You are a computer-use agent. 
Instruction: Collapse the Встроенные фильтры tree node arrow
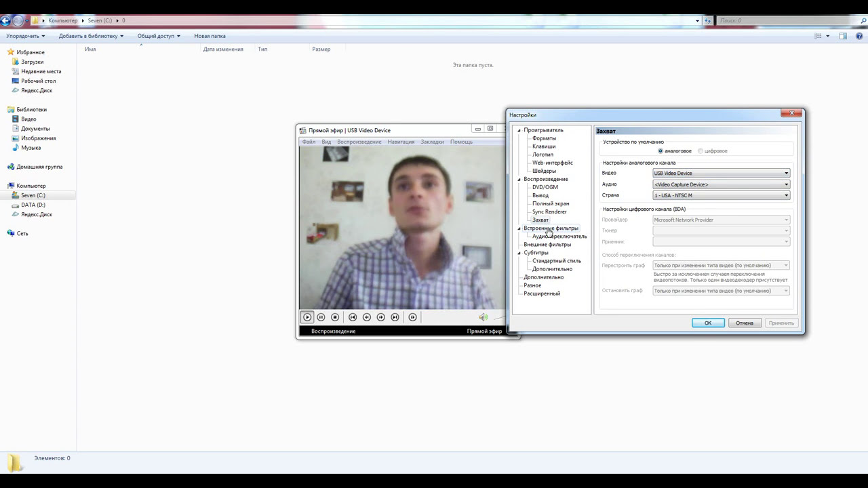pos(519,228)
